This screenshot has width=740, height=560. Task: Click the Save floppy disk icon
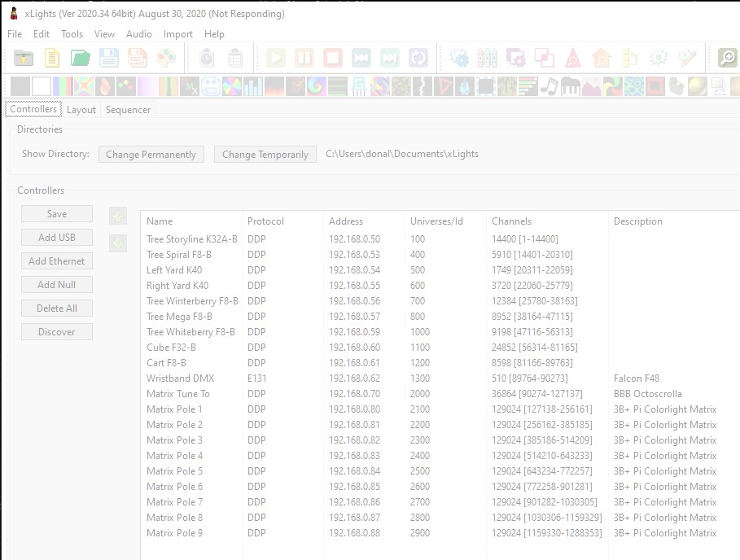108,58
